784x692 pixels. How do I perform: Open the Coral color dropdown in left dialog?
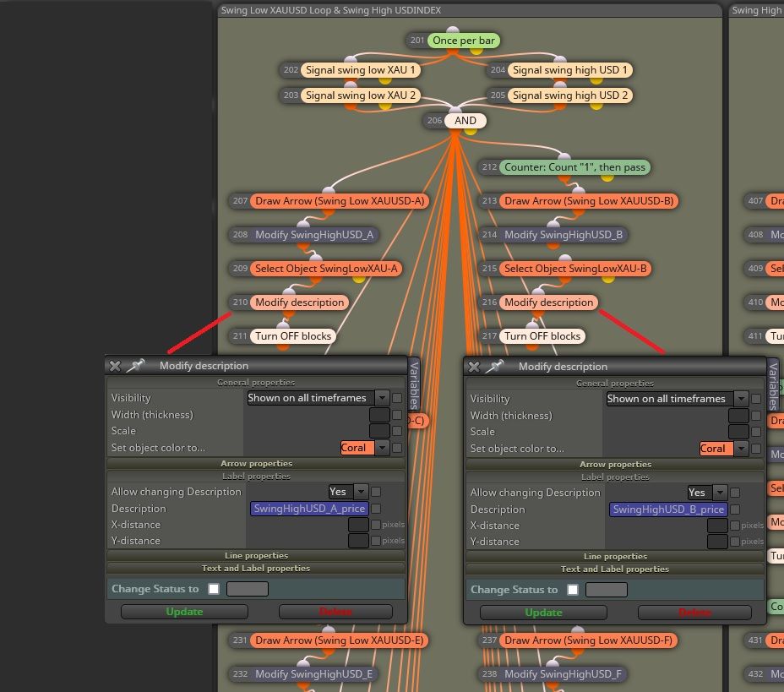point(382,448)
